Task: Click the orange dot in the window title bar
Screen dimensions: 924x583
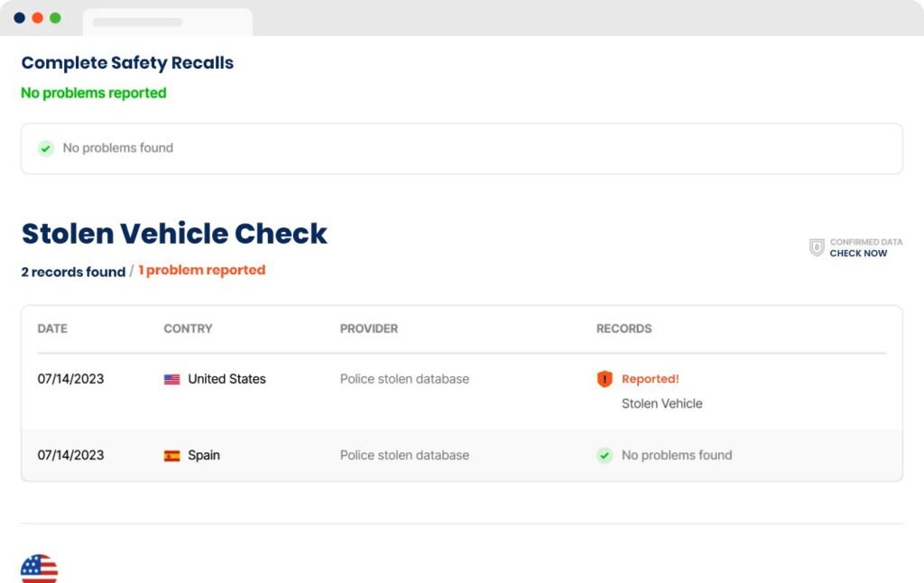Action: click(x=37, y=18)
